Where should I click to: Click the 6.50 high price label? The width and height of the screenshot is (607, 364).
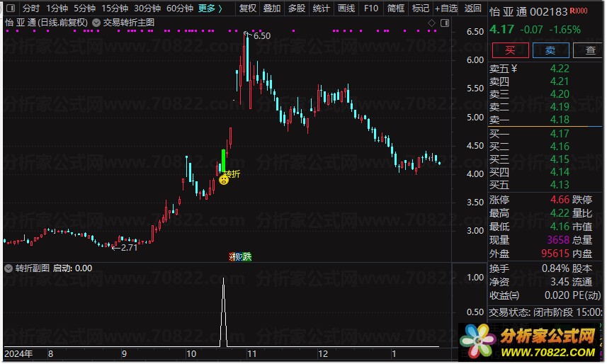262,36
